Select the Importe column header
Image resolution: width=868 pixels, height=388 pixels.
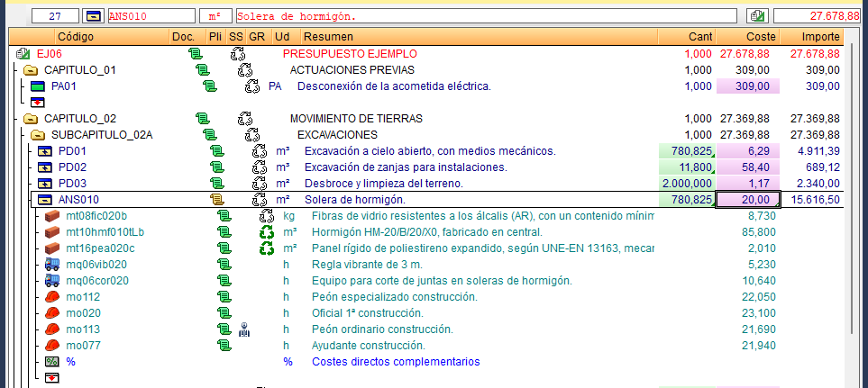point(811,37)
